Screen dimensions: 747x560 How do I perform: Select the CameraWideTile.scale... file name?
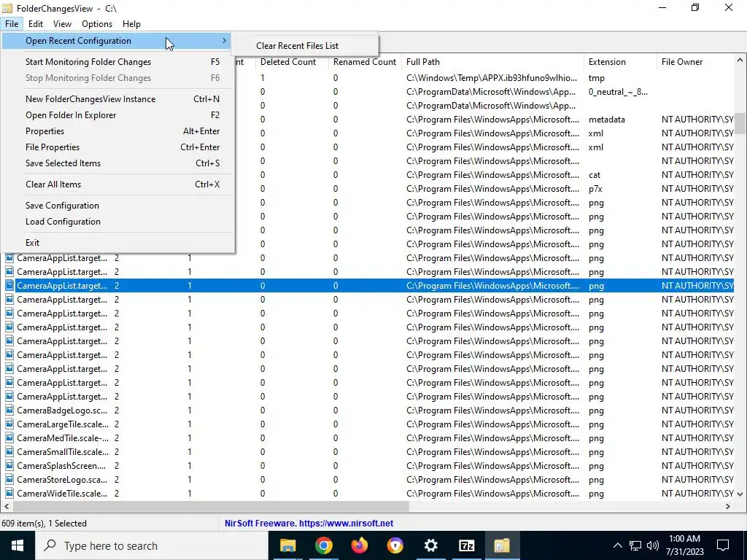[62, 494]
